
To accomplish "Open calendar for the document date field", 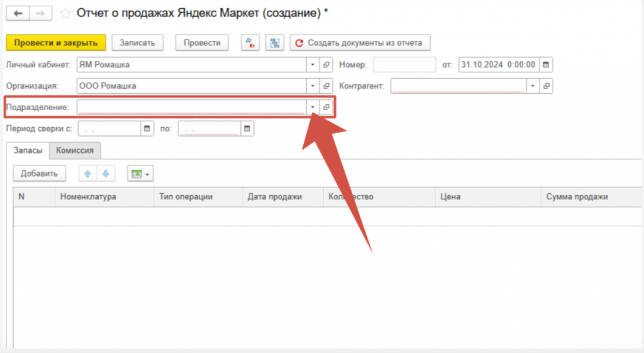I will (x=546, y=64).
